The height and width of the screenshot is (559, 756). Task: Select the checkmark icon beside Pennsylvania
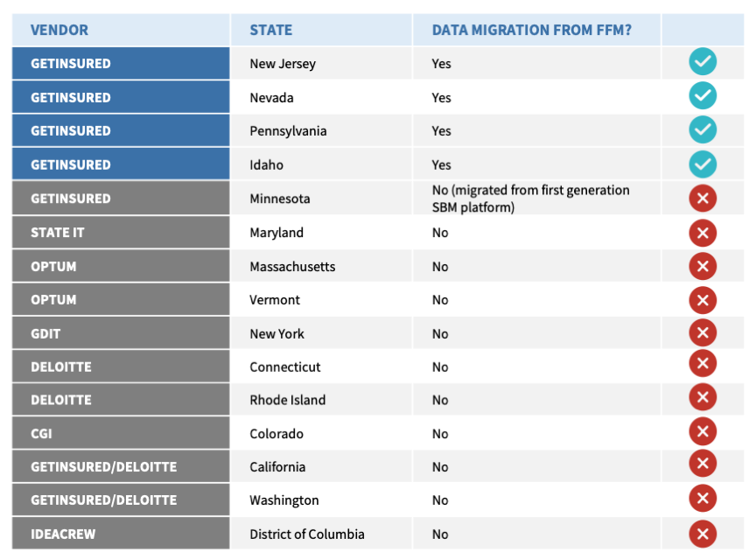703,129
